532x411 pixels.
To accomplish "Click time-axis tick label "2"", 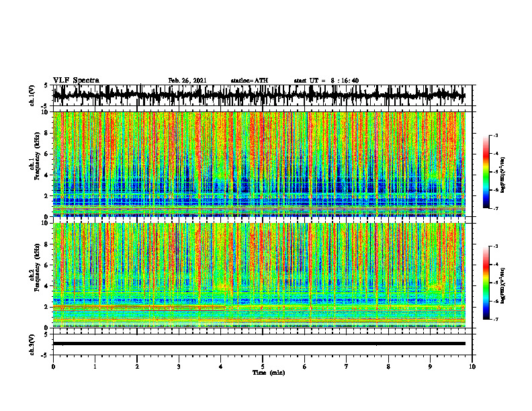I will click(137, 367).
